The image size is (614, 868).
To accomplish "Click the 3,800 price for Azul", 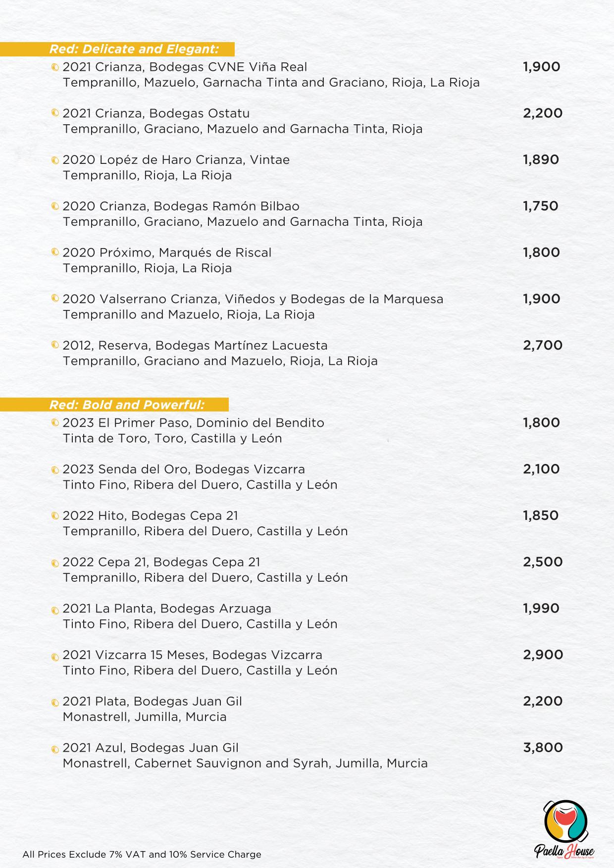I will (543, 747).
